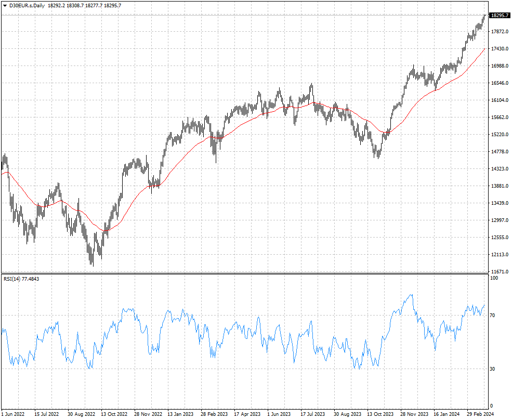Click the RSI 100 level label

[494, 278]
